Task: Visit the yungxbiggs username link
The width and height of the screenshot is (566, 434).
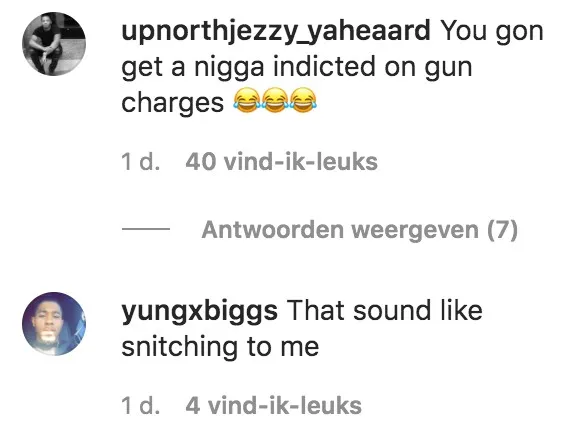Action: point(200,311)
